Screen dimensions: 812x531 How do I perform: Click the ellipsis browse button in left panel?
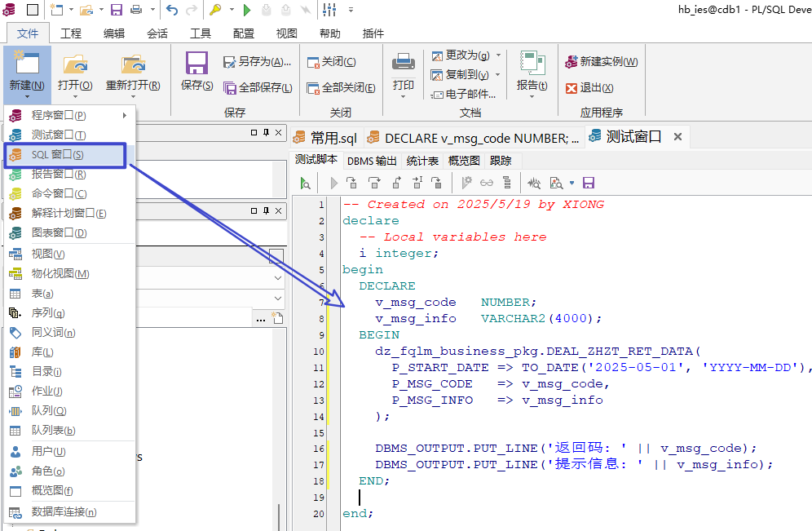click(x=261, y=319)
